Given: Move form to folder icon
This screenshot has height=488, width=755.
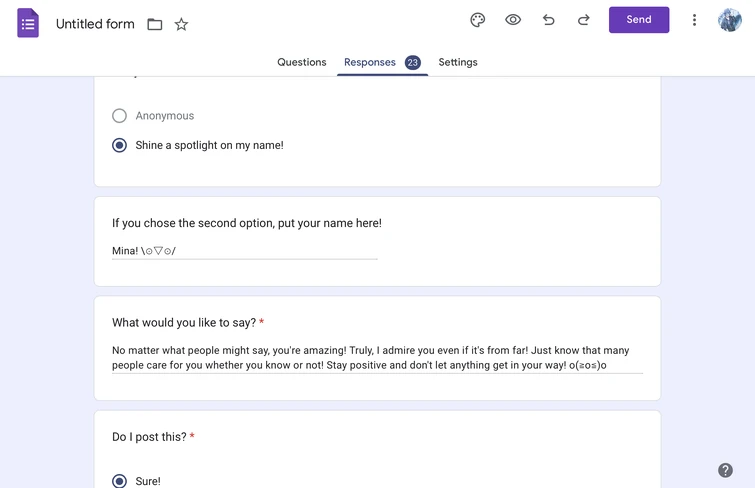Looking at the screenshot, I should (x=155, y=24).
